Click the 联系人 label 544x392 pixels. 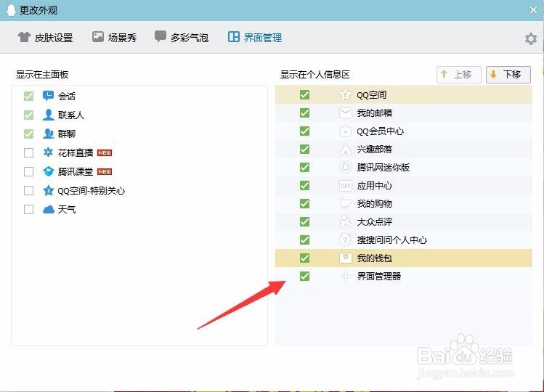[x=71, y=115]
